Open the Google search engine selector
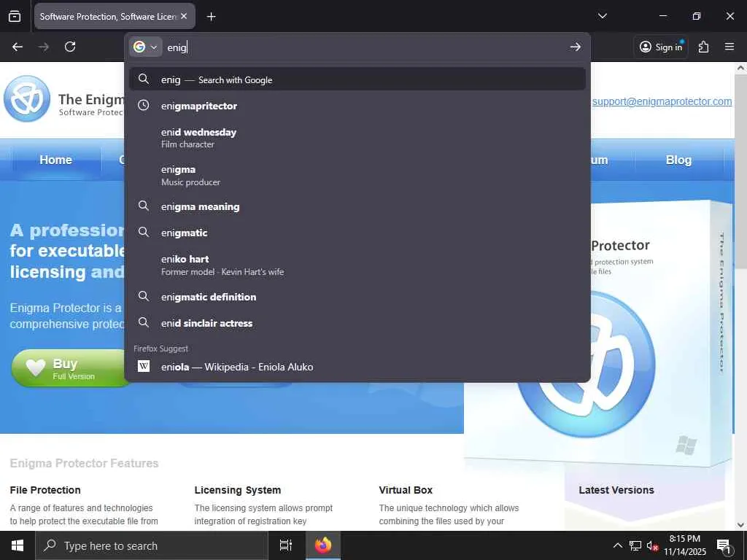747x560 pixels. [x=145, y=47]
